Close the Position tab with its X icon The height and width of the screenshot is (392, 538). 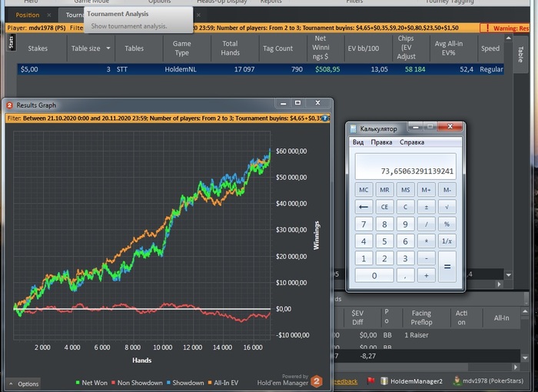pyautogui.click(x=49, y=15)
